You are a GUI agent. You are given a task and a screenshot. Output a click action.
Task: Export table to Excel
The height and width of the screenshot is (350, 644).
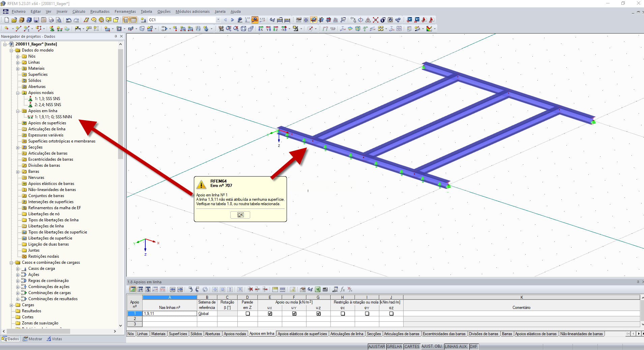pyautogui.click(x=318, y=289)
